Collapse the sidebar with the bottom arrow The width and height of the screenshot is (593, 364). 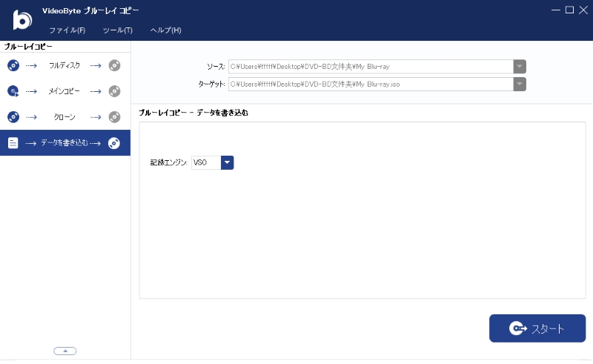(x=65, y=351)
